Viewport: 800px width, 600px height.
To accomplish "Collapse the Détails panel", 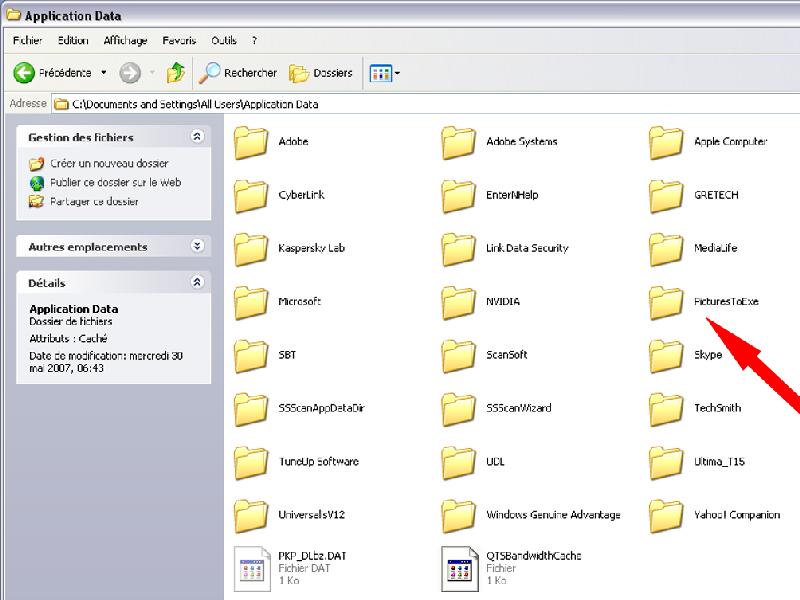I will point(197,282).
